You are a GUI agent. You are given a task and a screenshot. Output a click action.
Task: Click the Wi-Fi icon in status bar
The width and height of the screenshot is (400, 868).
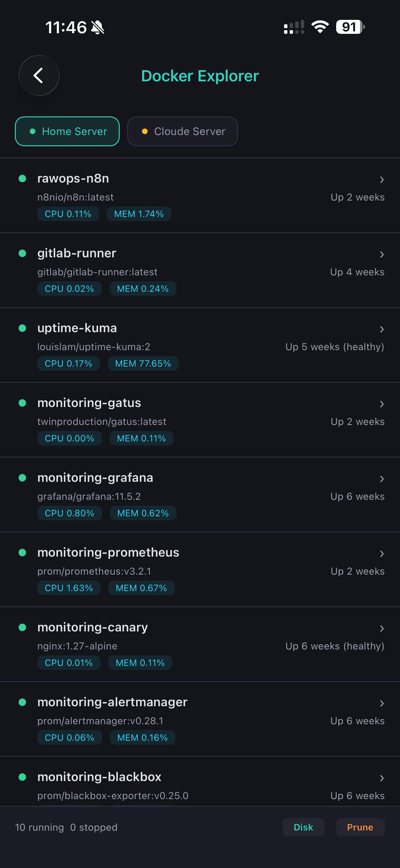(x=320, y=27)
